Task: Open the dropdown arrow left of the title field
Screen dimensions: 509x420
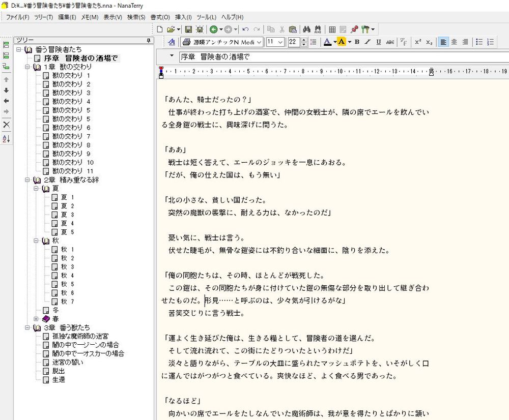Action: click(172, 56)
